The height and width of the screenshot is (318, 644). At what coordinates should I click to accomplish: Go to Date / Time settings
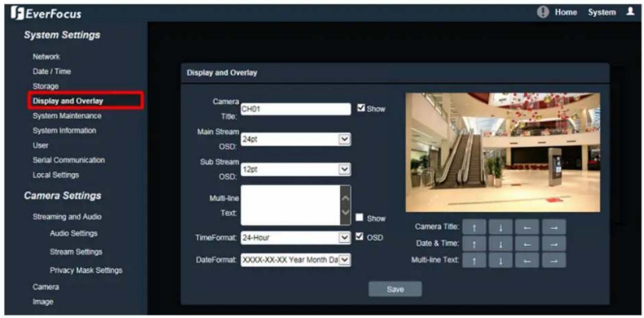(52, 71)
